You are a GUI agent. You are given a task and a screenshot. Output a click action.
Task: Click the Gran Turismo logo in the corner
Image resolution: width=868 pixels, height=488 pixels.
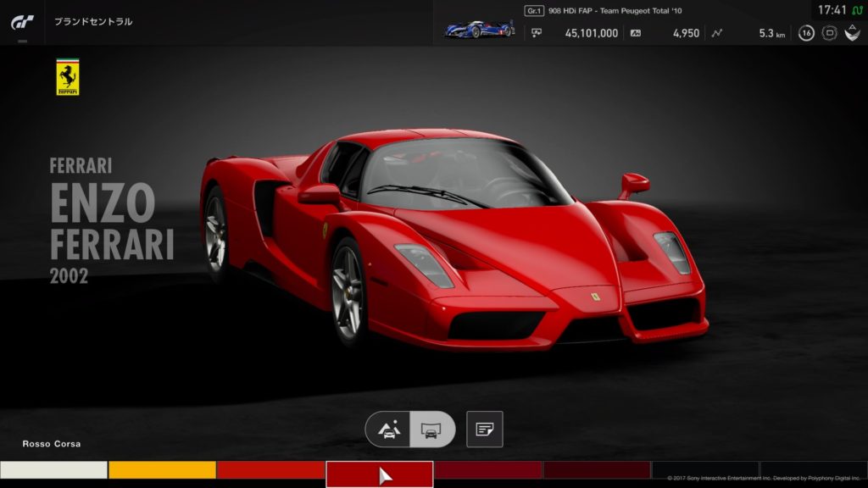pos(22,22)
